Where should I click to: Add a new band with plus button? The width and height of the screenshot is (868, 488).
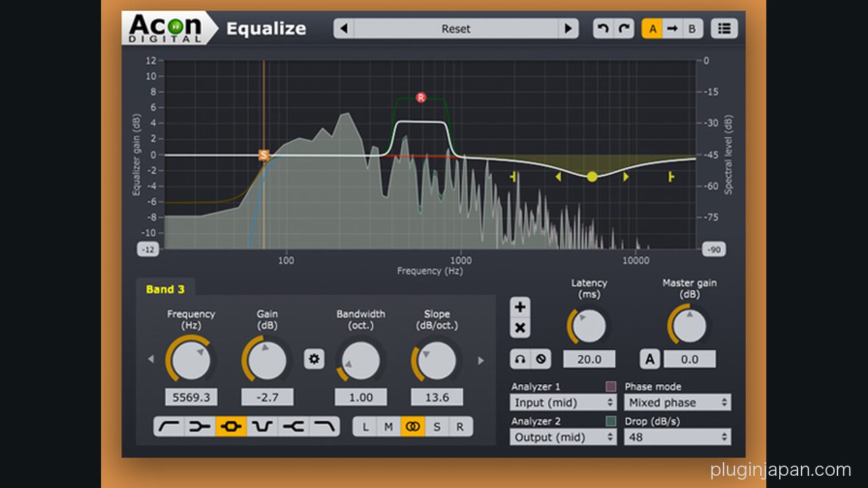[x=520, y=307]
